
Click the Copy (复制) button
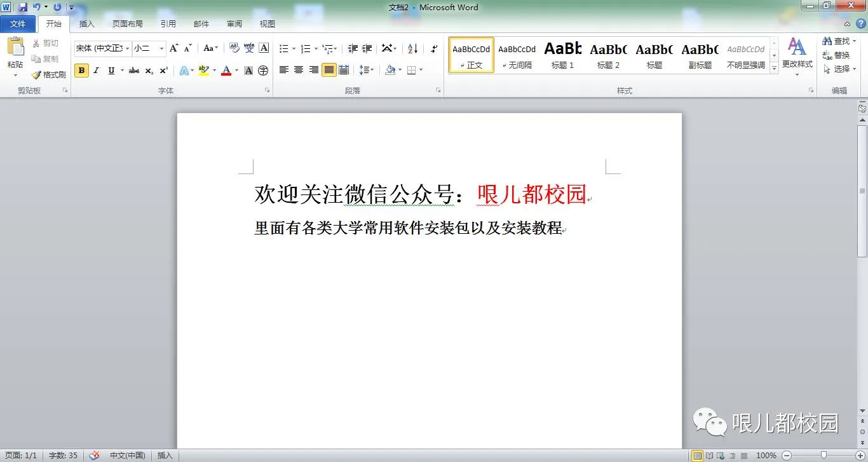tap(45, 58)
